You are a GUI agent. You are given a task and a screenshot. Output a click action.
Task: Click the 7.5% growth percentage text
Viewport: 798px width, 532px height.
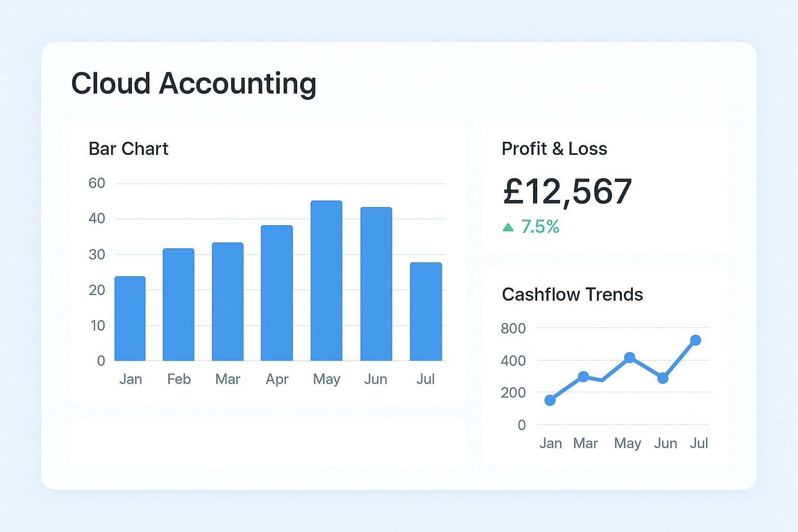540,227
